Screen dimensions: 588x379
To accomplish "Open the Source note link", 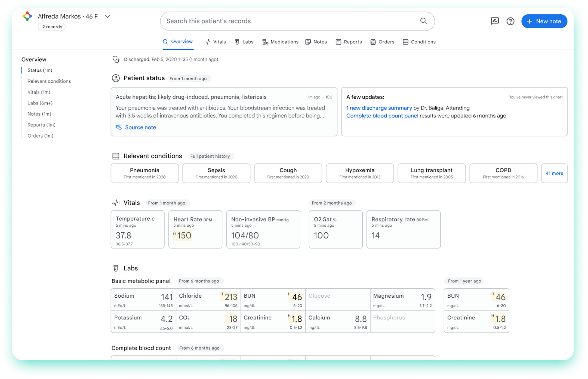I will [140, 127].
